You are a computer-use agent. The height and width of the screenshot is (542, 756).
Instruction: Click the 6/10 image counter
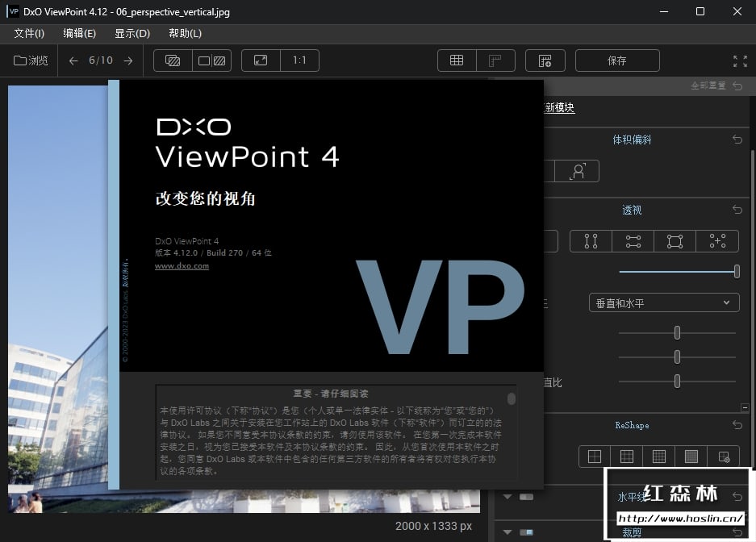(x=101, y=60)
